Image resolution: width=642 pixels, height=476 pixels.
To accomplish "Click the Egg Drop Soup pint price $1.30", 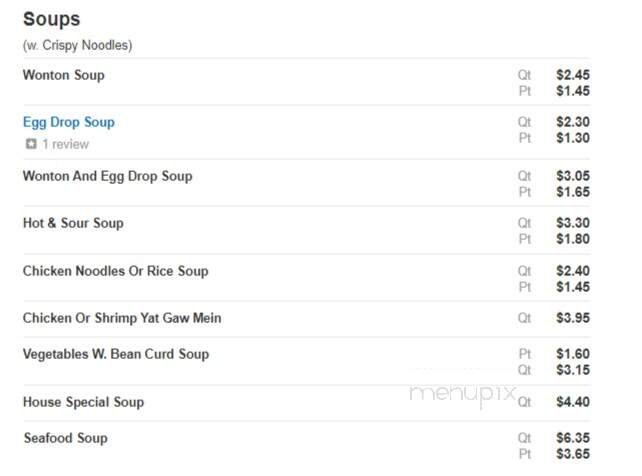I will [573, 138].
